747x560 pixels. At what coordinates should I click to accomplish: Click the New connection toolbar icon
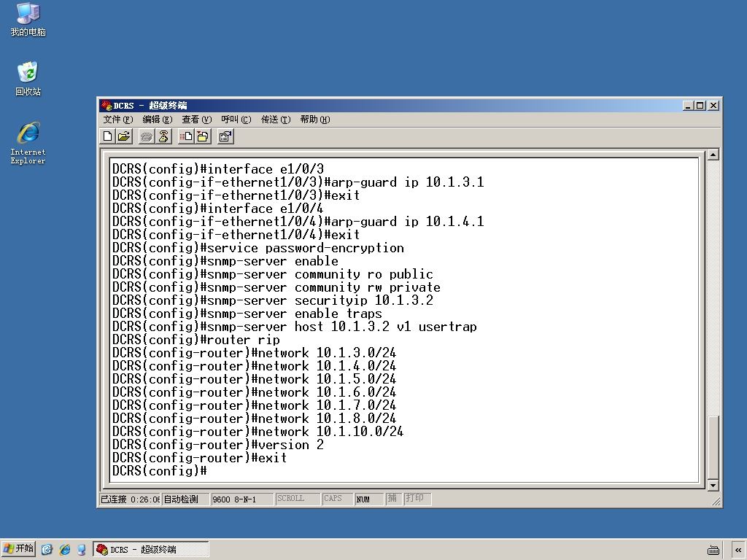click(108, 136)
